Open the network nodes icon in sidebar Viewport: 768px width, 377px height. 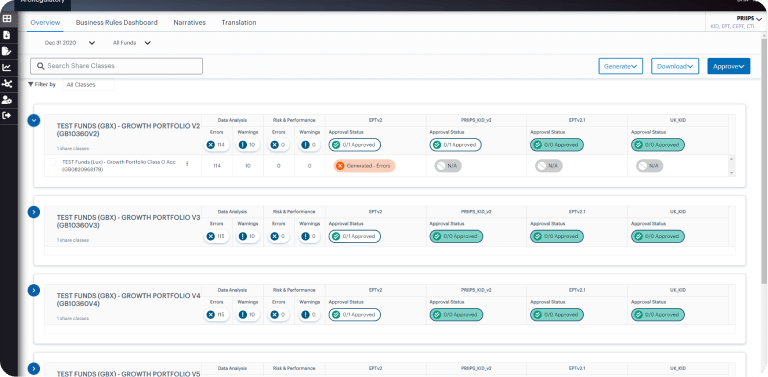tap(7, 84)
